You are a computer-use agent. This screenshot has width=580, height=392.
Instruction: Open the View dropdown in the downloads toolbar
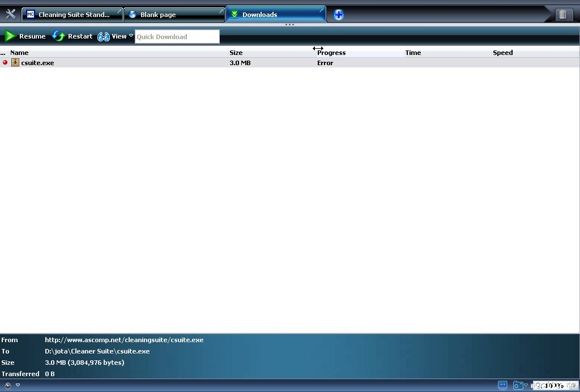point(115,36)
